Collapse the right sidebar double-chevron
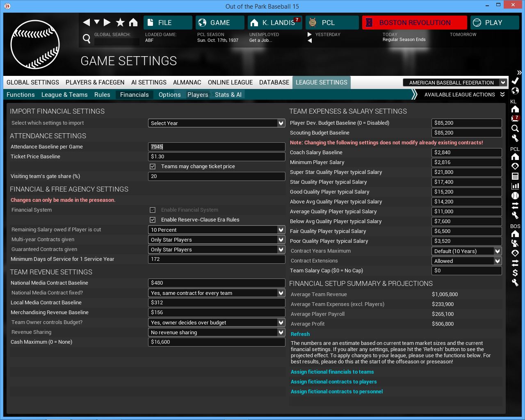 pyautogui.click(x=519, y=72)
